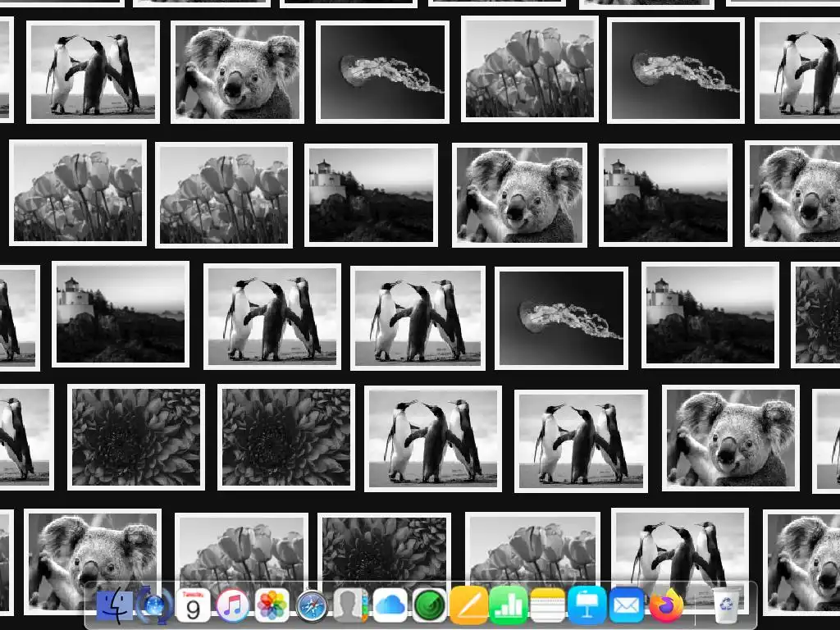Open the Notes app icon

[547, 606]
